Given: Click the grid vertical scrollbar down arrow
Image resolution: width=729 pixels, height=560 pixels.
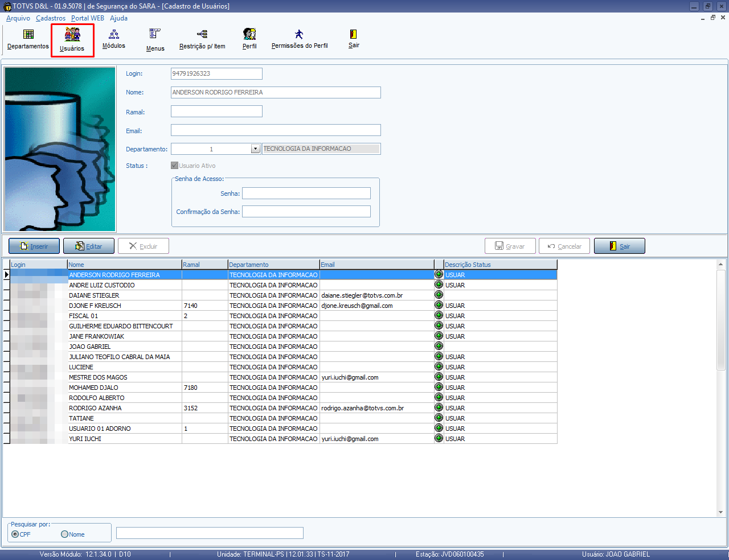Looking at the screenshot, I should [x=720, y=512].
